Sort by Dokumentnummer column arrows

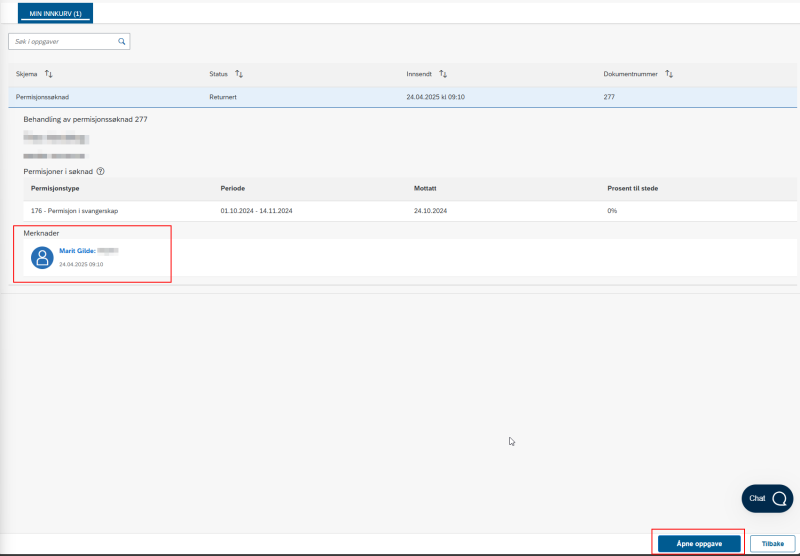point(669,74)
